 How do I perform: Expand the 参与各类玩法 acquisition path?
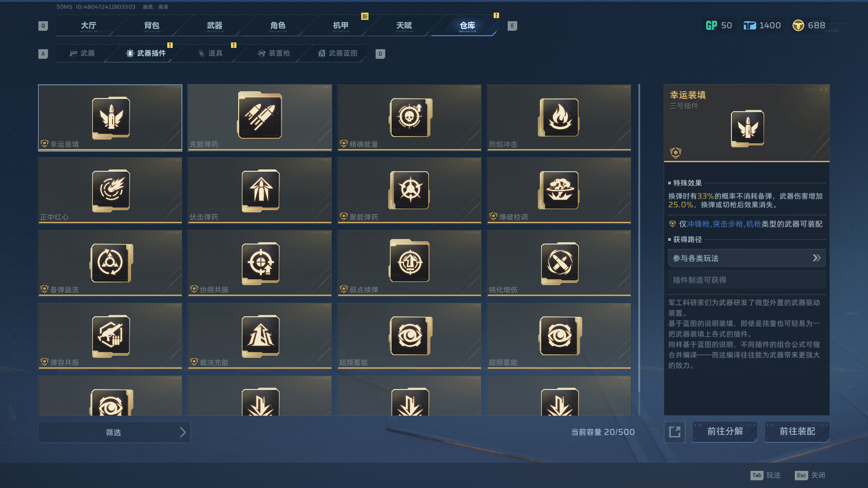pyautogui.click(x=746, y=258)
